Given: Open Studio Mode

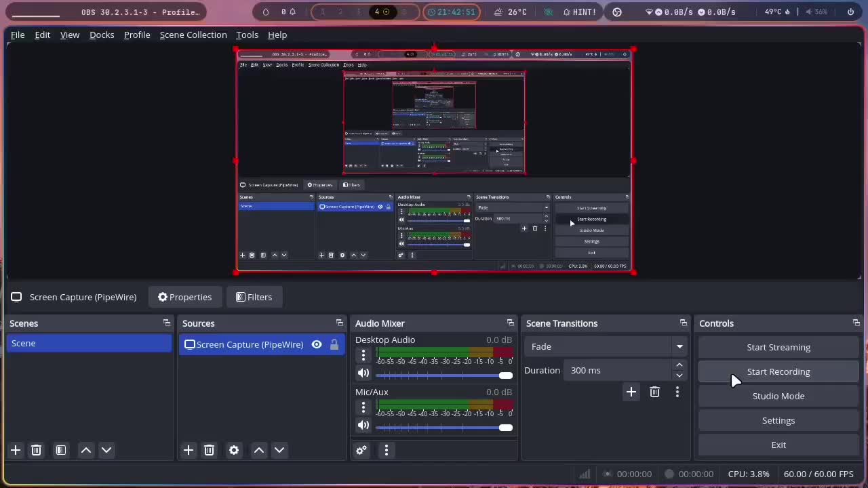Looking at the screenshot, I should coord(778,396).
